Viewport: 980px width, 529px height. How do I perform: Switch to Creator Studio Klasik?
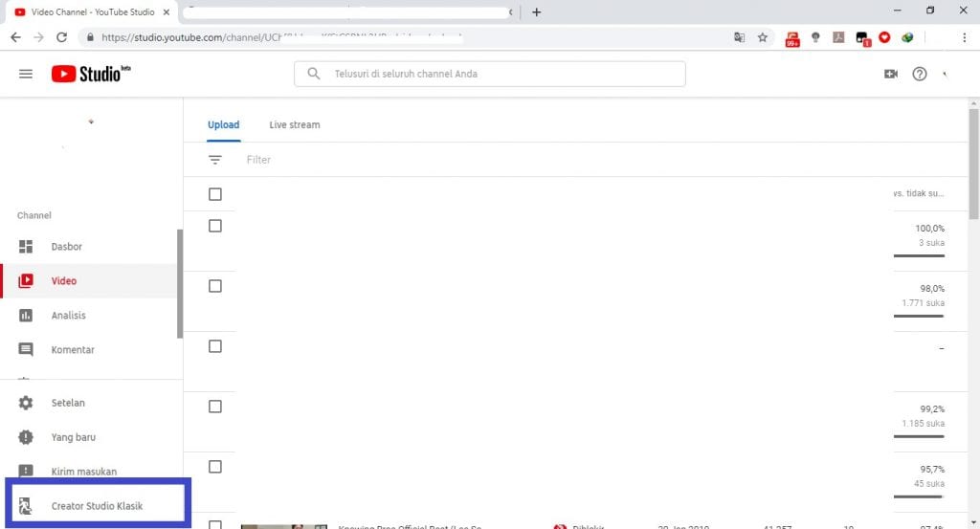pos(97,506)
